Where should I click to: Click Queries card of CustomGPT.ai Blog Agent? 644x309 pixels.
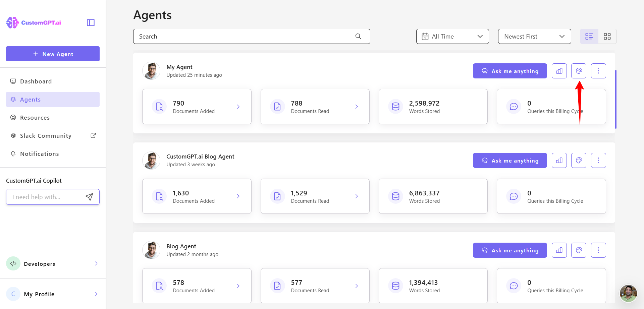tap(551, 196)
